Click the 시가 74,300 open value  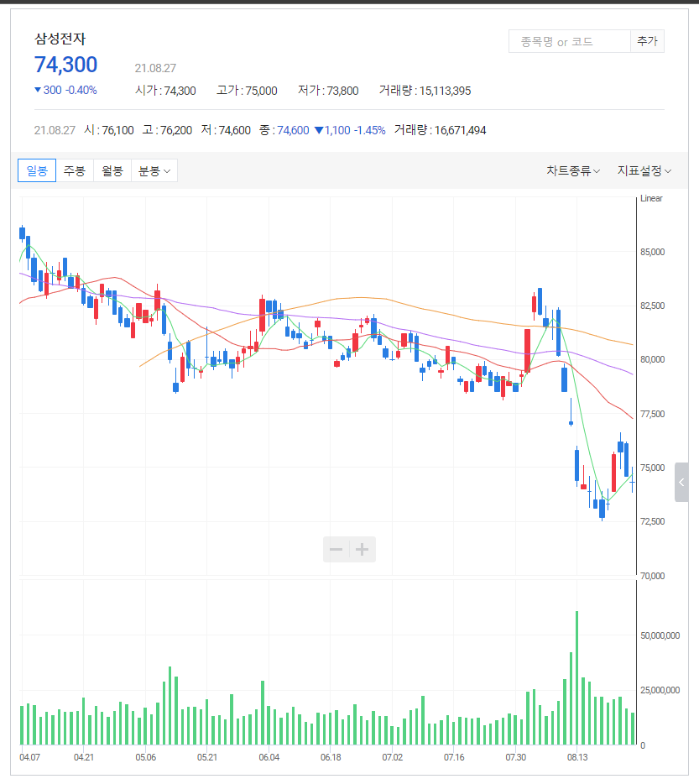[x=165, y=91]
